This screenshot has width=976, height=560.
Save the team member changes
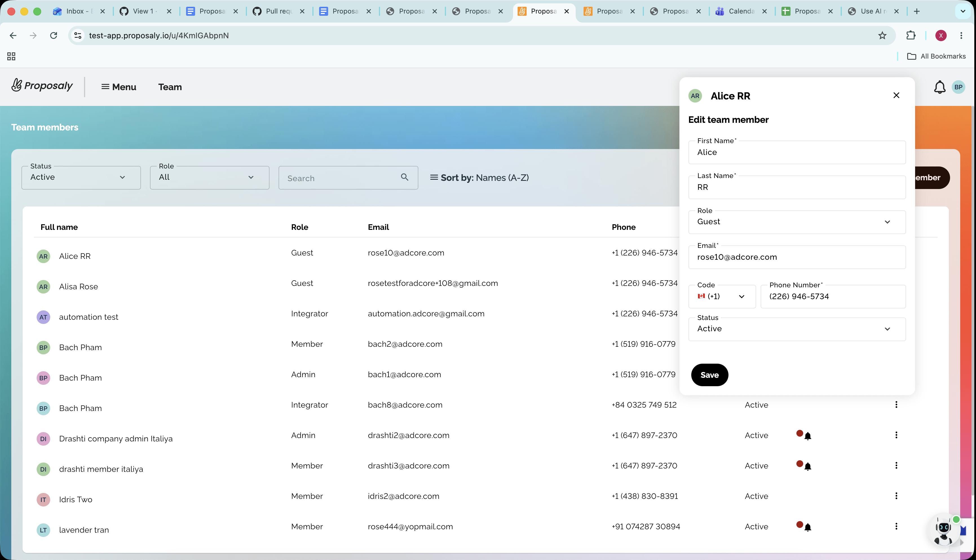pos(710,375)
